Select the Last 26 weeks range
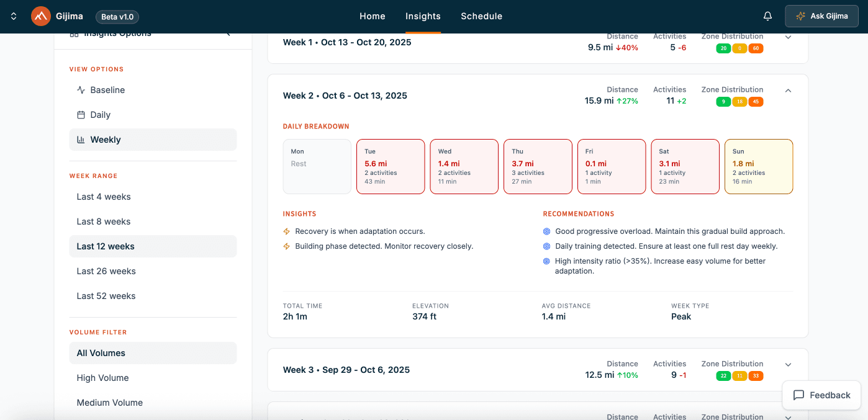This screenshot has width=868, height=420. pos(106,271)
